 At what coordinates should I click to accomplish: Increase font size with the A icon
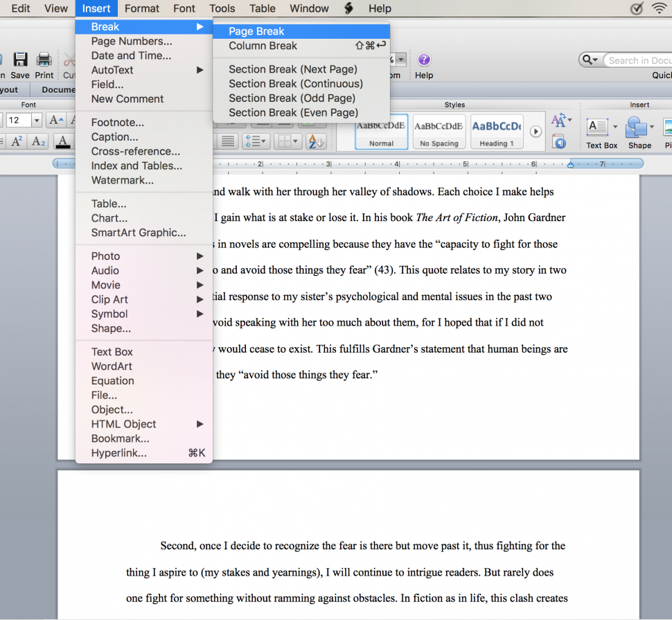(x=55, y=119)
